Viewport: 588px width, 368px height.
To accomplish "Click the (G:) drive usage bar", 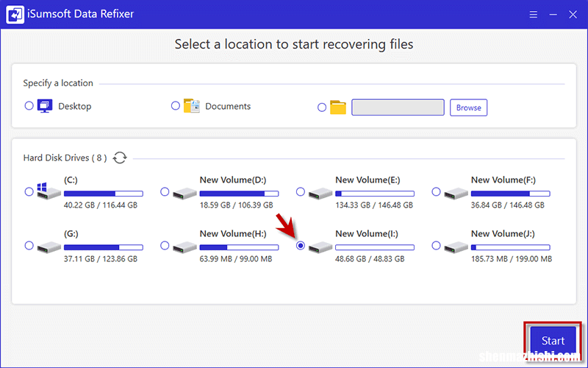I will [104, 247].
